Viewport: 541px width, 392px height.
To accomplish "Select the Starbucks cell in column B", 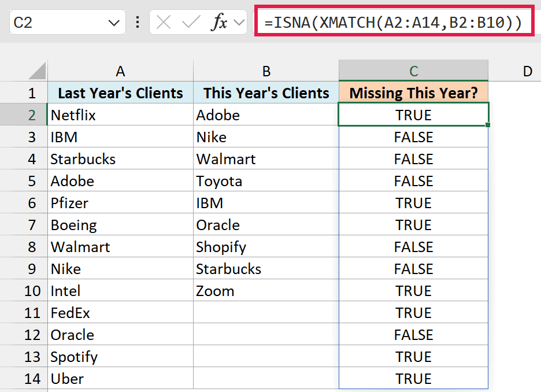I will tap(266, 268).
